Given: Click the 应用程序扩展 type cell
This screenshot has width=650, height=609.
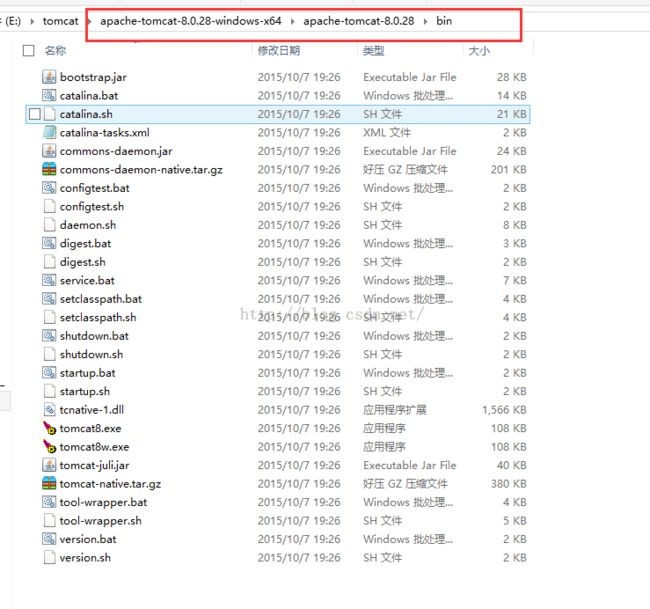Looking at the screenshot, I should click(x=395, y=410).
